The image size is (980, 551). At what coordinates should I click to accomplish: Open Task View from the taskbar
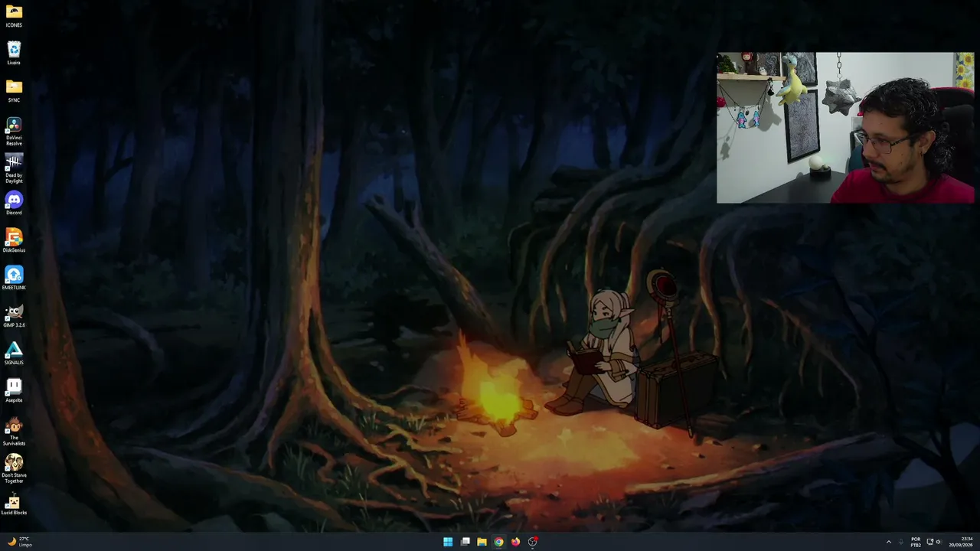point(465,542)
